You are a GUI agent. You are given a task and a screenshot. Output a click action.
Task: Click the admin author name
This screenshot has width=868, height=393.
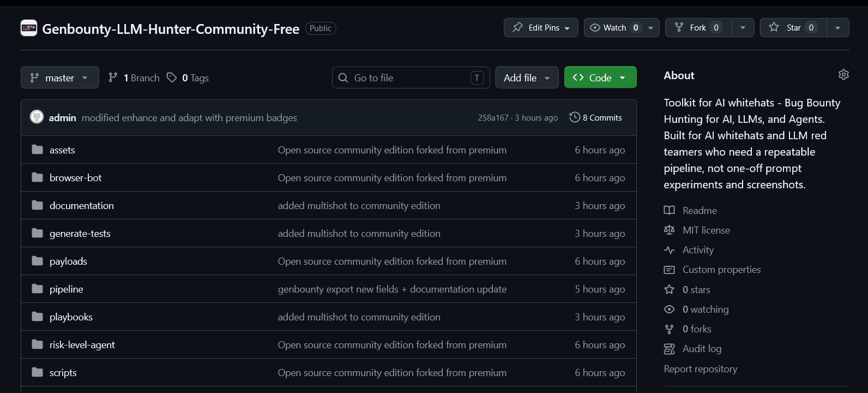63,117
